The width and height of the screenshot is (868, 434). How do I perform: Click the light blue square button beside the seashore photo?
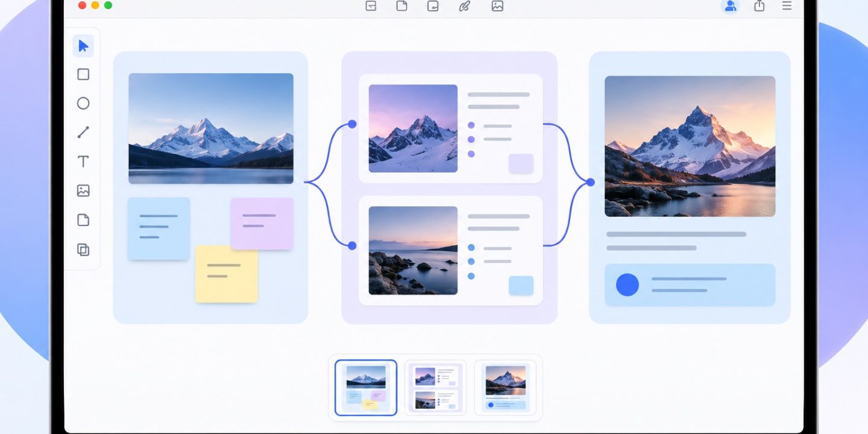[521, 286]
